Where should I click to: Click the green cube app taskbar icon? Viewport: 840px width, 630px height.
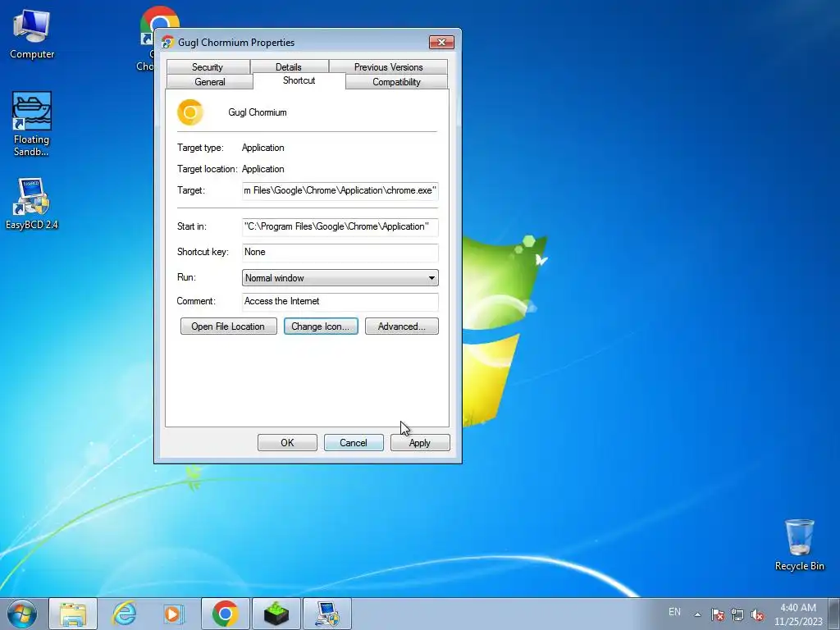276,614
